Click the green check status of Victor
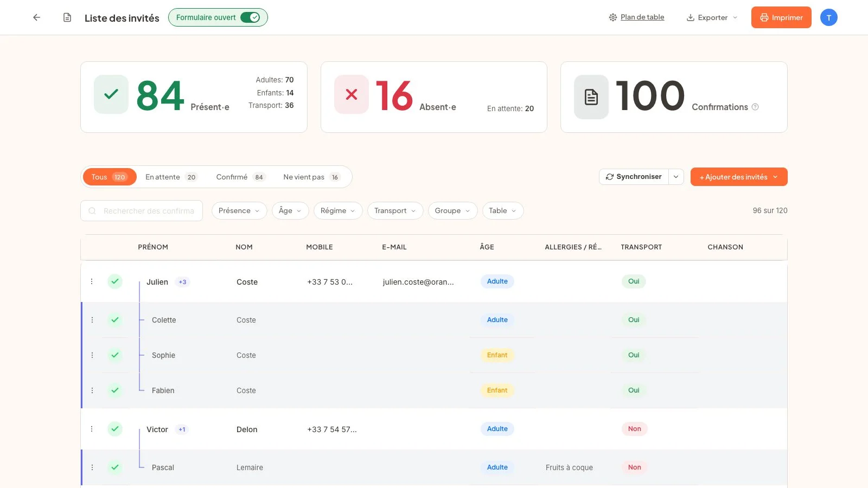 (x=115, y=429)
